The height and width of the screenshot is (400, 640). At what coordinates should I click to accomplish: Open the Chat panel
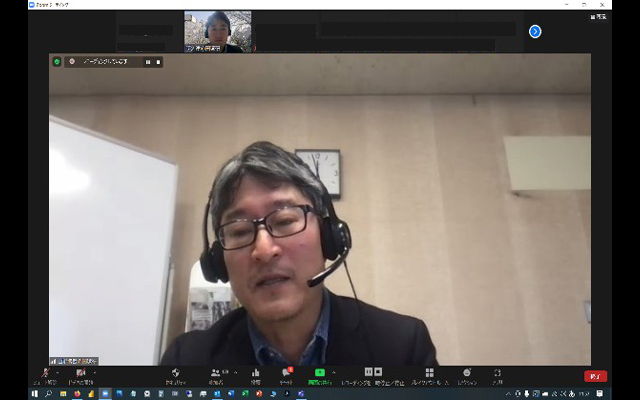286,373
